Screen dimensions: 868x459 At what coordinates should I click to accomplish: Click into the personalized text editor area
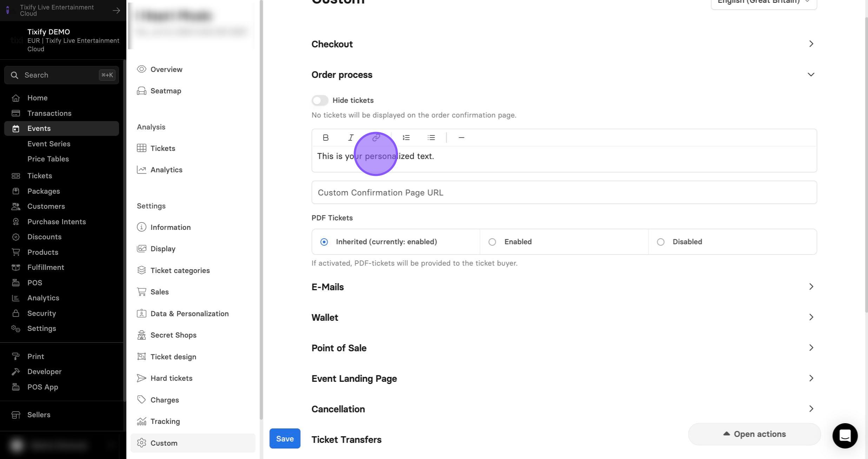[564, 159]
